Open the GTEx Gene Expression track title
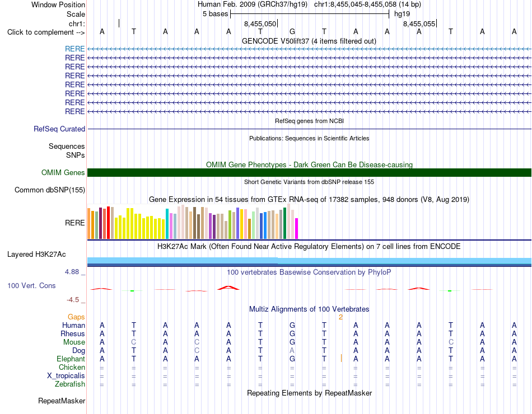This screenshot has width=532, height=414. click(x=309, y=199)
